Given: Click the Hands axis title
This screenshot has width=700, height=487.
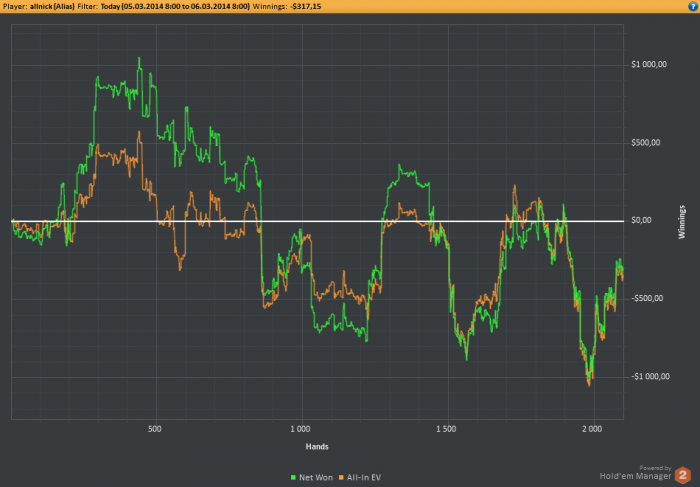Looking at the screenshot, I should point(317,446).
